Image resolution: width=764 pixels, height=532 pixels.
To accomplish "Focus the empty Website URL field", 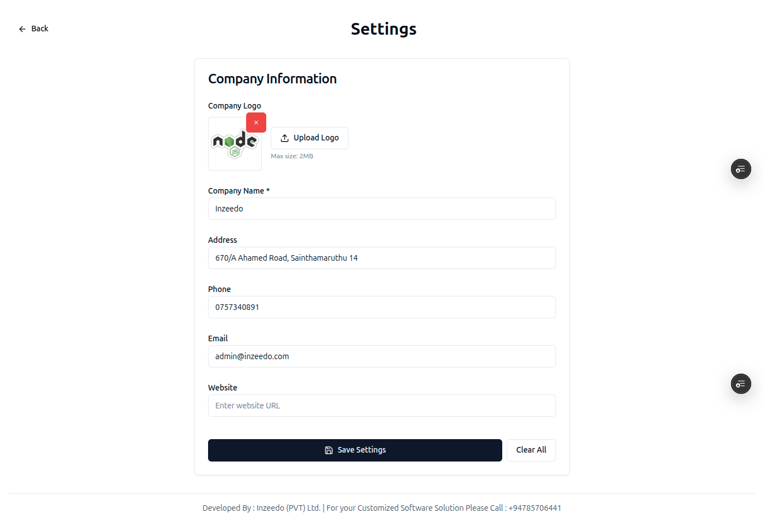I will (x=381, y=406).
